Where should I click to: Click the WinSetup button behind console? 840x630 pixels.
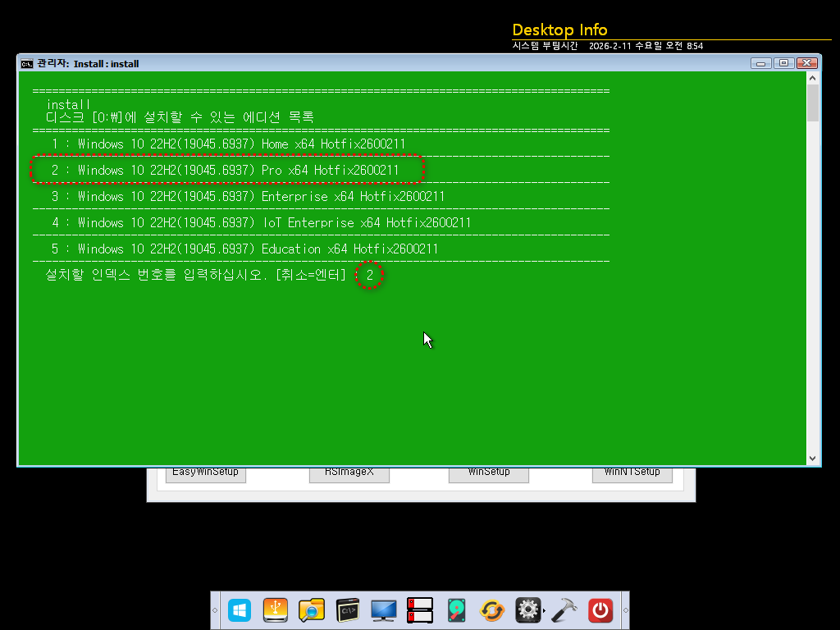pyautogui.click(x=489, y=474)
